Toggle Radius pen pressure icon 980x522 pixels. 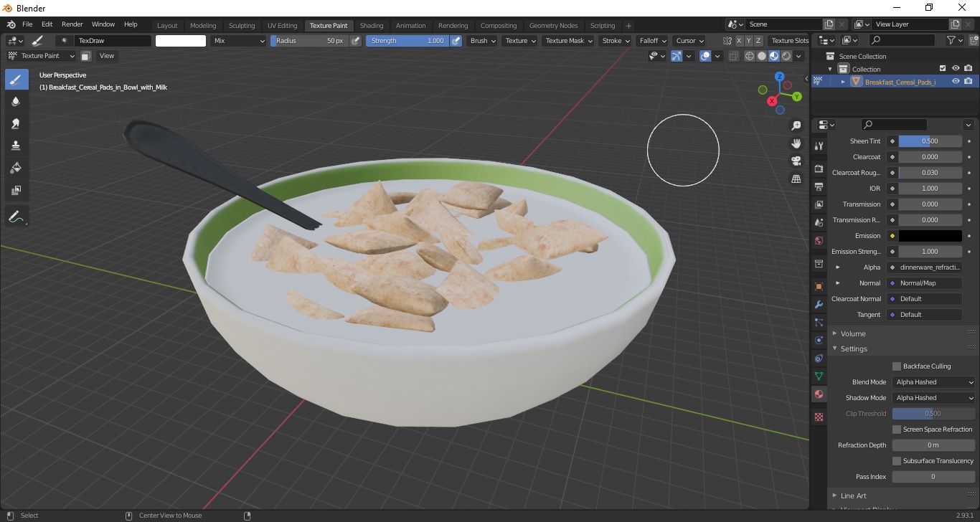(x=355, y=41)
